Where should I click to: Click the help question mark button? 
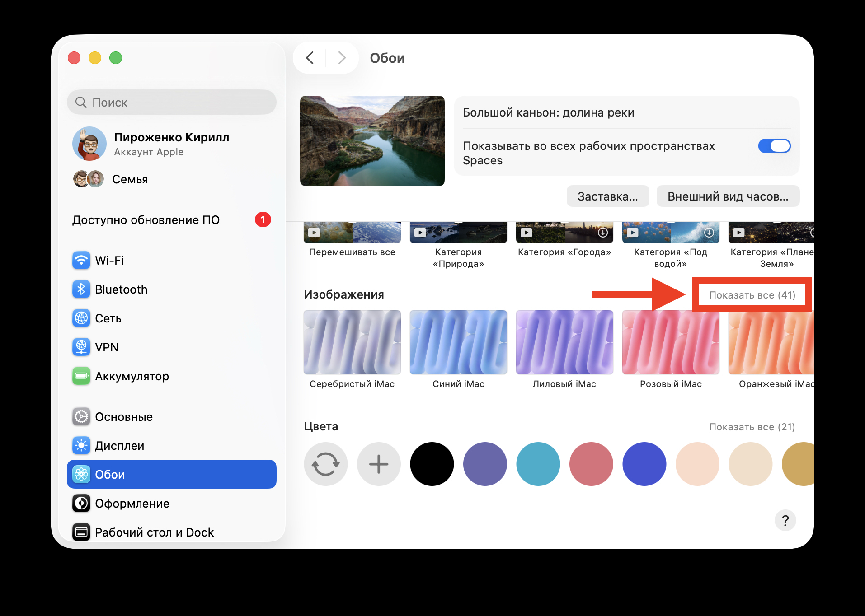pyautogui.click(x=785, y=521)
